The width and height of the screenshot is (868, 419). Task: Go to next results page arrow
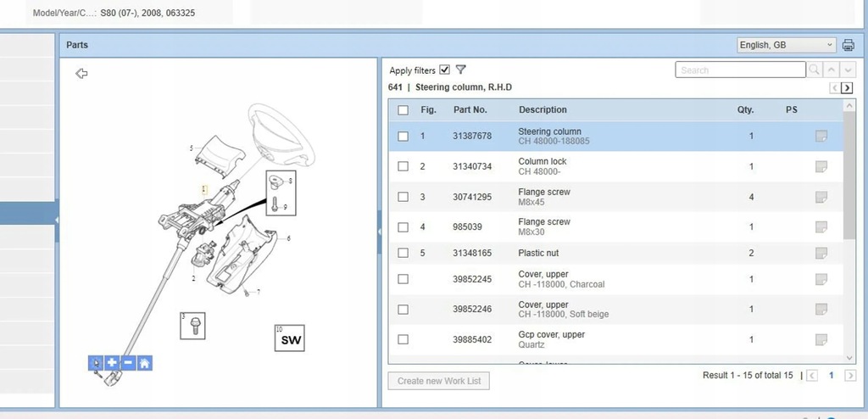[x=849, y=375]
